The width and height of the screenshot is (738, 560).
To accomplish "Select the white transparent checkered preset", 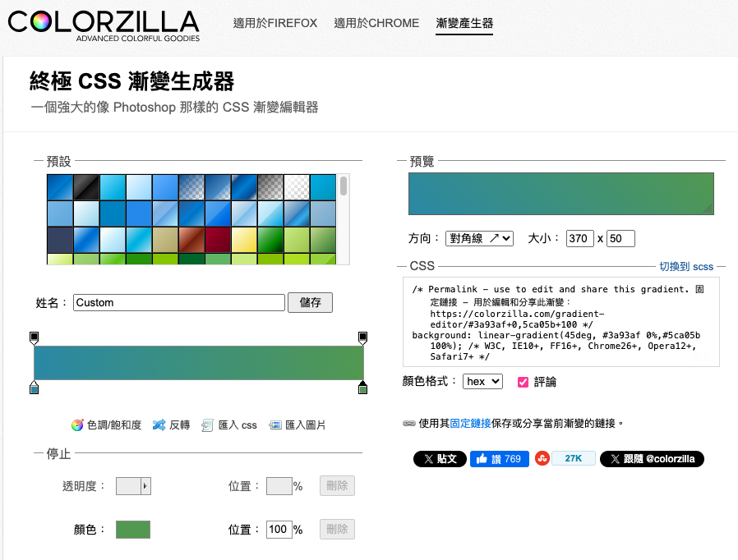I will tap(297, 187).
